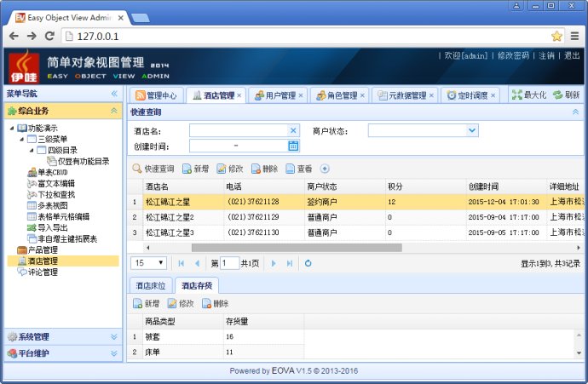Viewport: 588px width, 384px height.
Task: Click 刷新 refresh button at top right
Action: point(567,95)
